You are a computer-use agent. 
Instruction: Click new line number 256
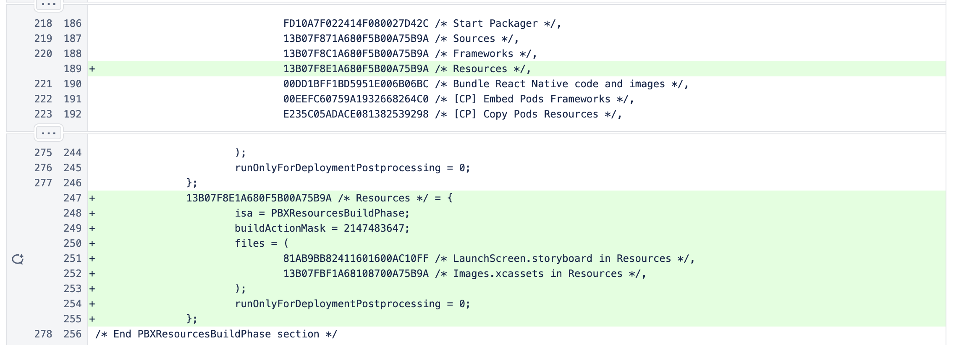click(x=72, y=334)
